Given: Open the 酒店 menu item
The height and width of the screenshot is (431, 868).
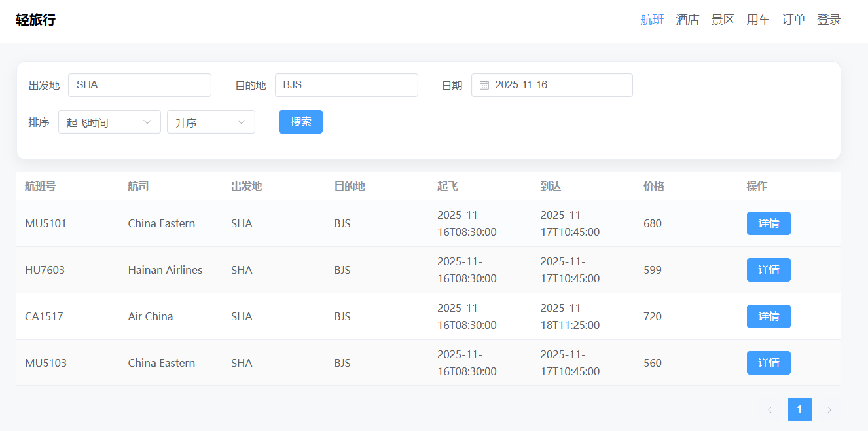Looking at the screenshot, I should (x=687, y=20).
